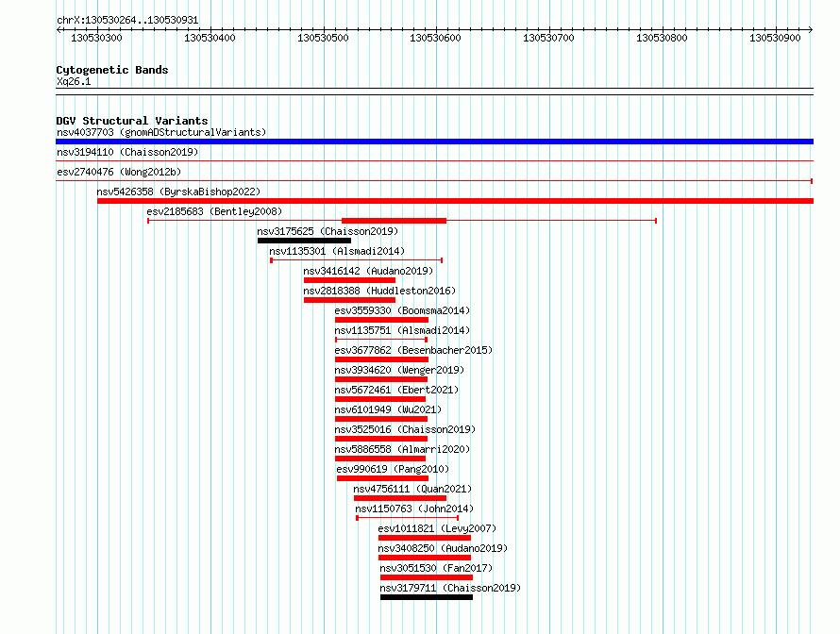840x634 pixels.
Task: Open esv3677862 (Besenbacher2015) label
Action: 413,350
